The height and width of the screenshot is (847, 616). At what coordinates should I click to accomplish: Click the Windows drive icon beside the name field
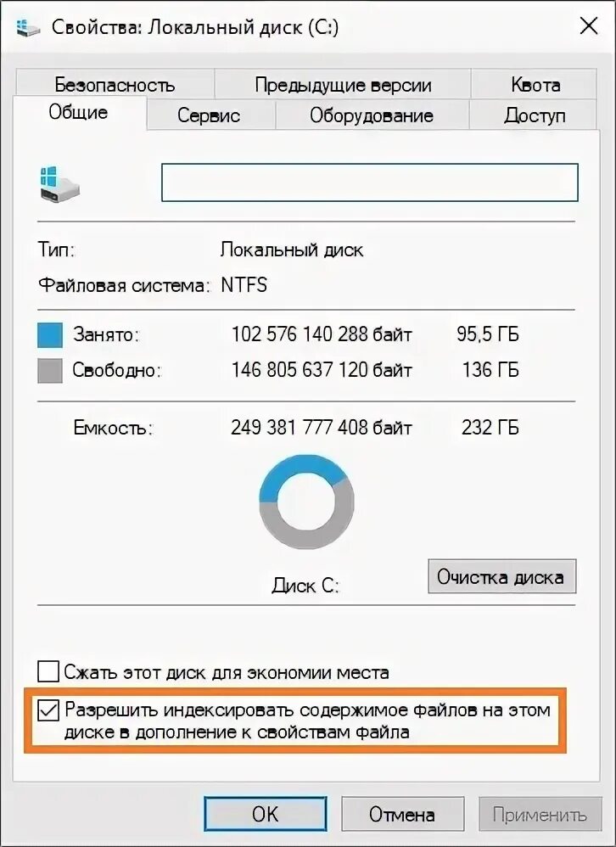[x=59, y=184]
